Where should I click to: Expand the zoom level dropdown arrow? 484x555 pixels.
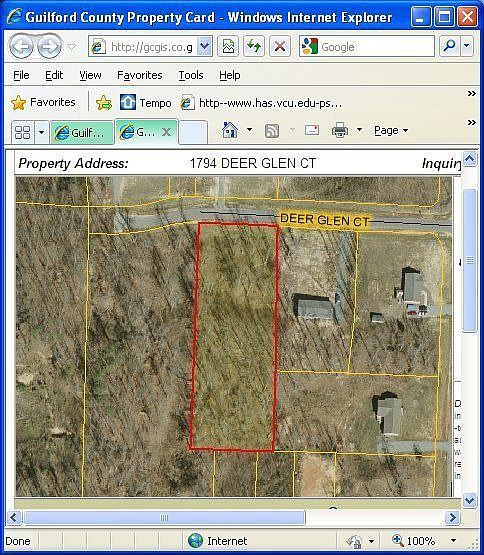[x=453, y=540]
